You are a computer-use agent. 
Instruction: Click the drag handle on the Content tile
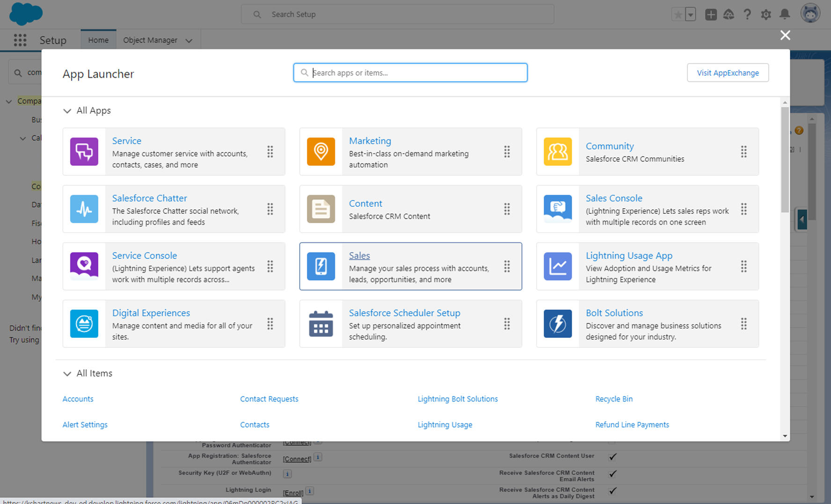507,209
